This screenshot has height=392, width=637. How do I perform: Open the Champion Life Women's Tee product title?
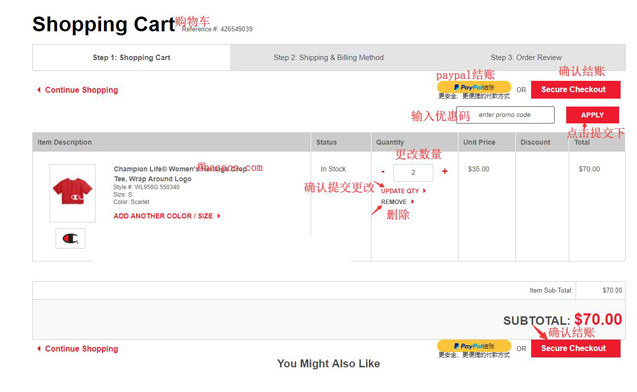pyautogui.click(x=181, y=173)
